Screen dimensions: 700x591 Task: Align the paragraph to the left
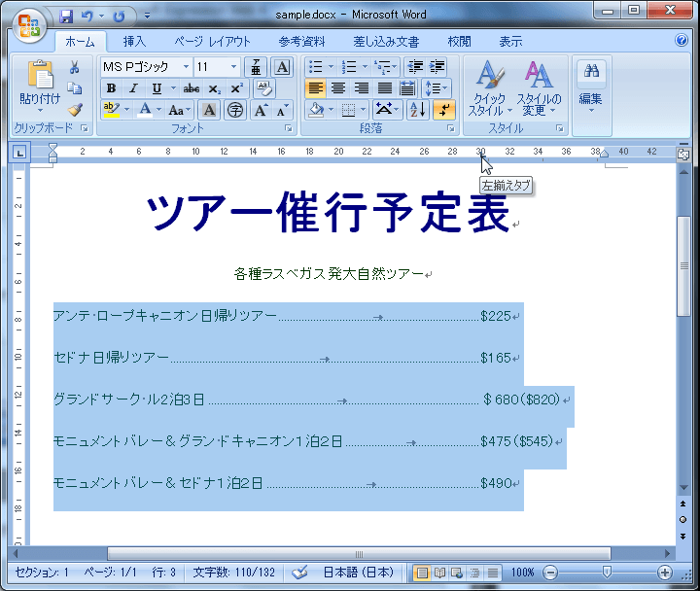316,88
